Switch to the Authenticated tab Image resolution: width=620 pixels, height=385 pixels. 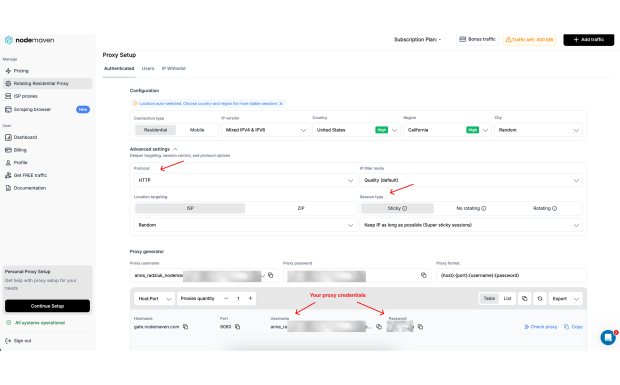pyautogui.click(x=119, y=68)
